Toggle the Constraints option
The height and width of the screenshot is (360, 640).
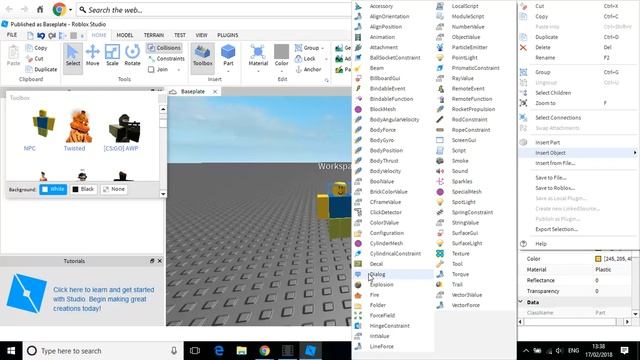click(x=166, y=59)
